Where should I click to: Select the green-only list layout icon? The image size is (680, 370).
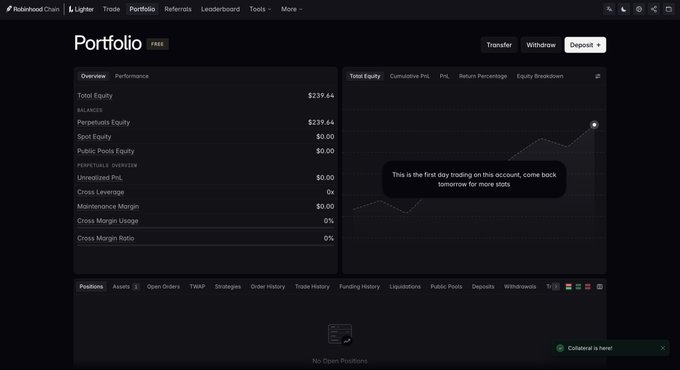tap(578, 287)
